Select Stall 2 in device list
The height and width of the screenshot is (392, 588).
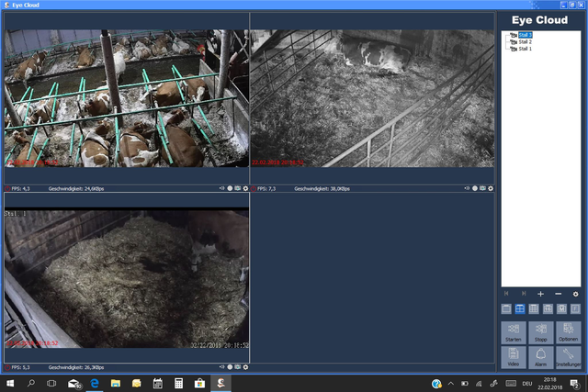(525, 42)
